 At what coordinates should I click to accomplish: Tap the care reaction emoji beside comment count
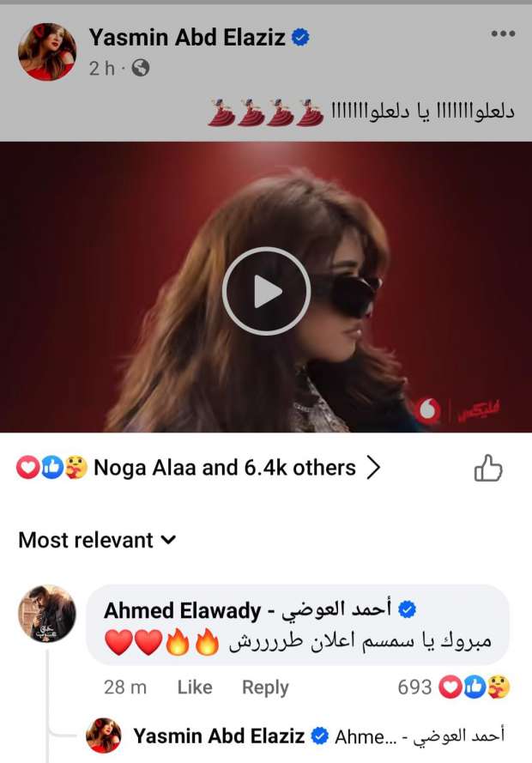click(499, 687)
